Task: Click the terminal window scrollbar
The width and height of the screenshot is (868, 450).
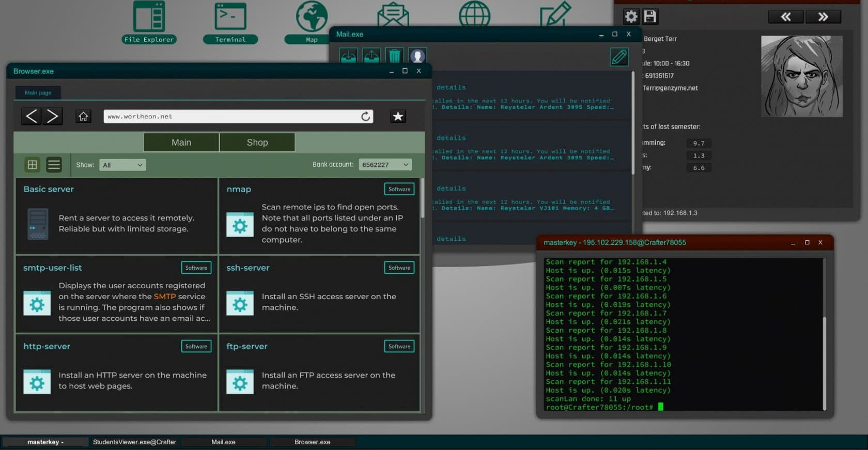Action: point(824,362)
